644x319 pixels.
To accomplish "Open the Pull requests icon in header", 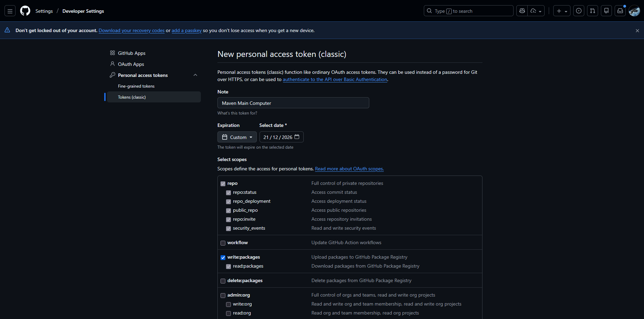I will pos(593,11).
